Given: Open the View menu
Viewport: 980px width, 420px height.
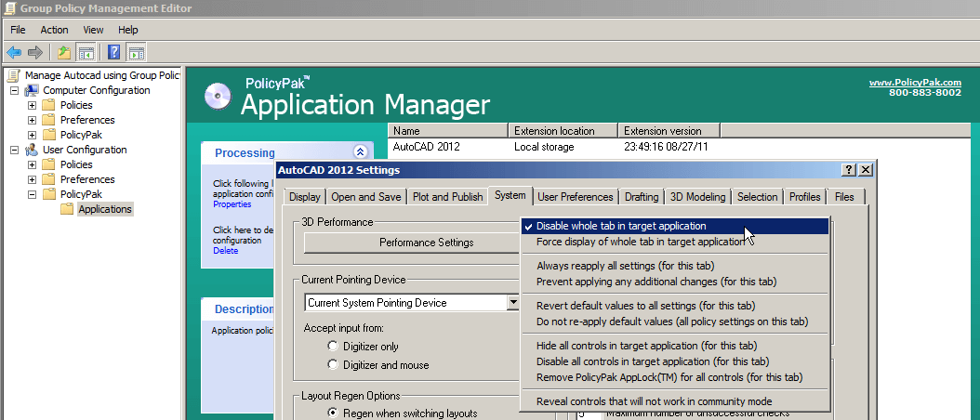Looking at the screenshot, I should (x=93, y=30).
